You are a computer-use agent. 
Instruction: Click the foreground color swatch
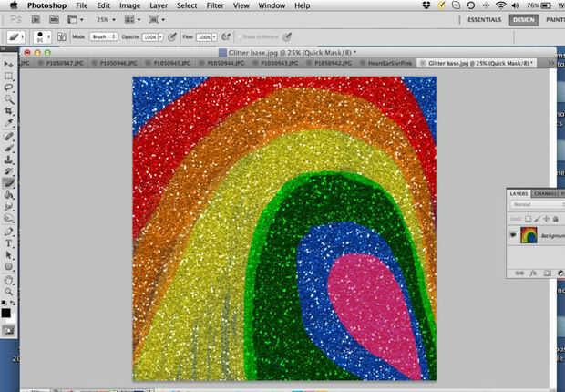[x=5, y=313]
